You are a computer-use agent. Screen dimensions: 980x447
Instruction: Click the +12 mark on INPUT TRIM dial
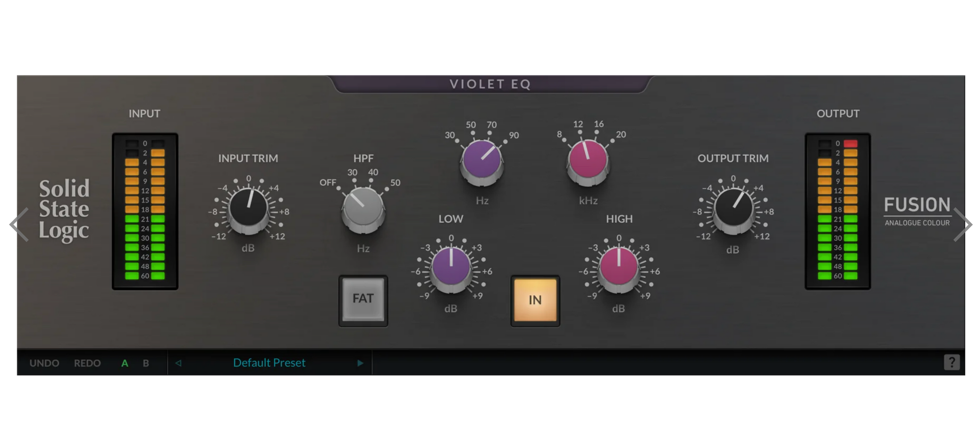[x=277, y=236]
